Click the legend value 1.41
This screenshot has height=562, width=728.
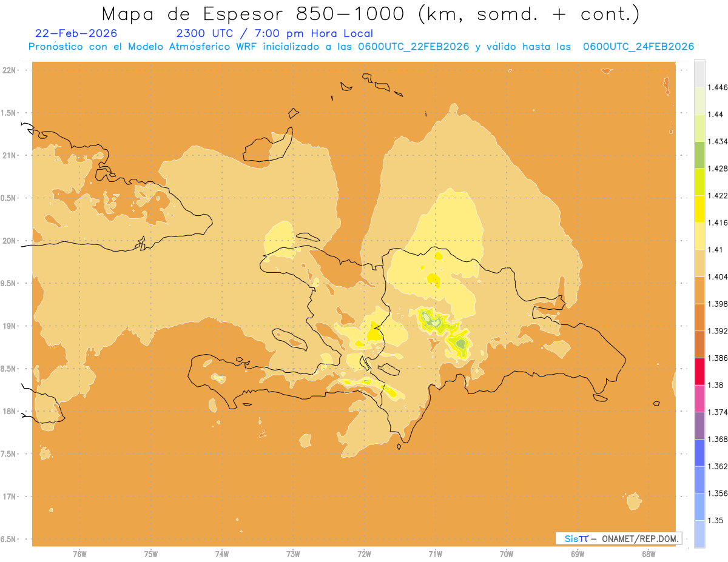715,249
